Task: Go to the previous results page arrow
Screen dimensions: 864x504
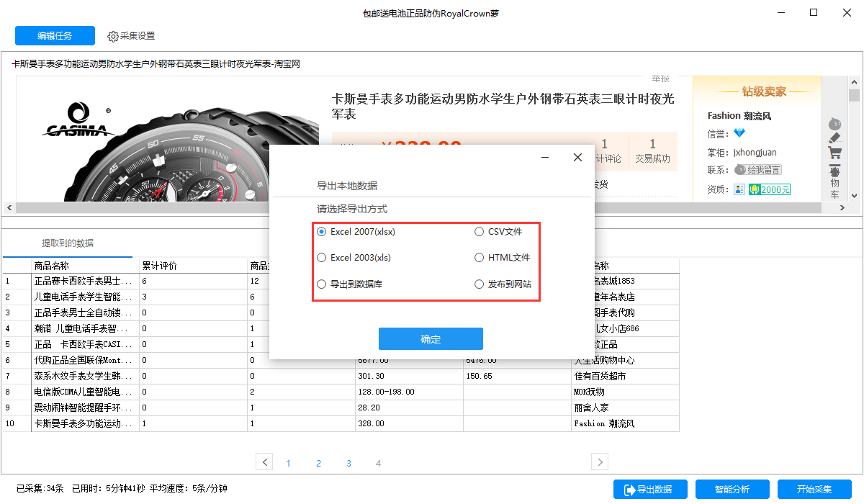Action: (265, 462)
